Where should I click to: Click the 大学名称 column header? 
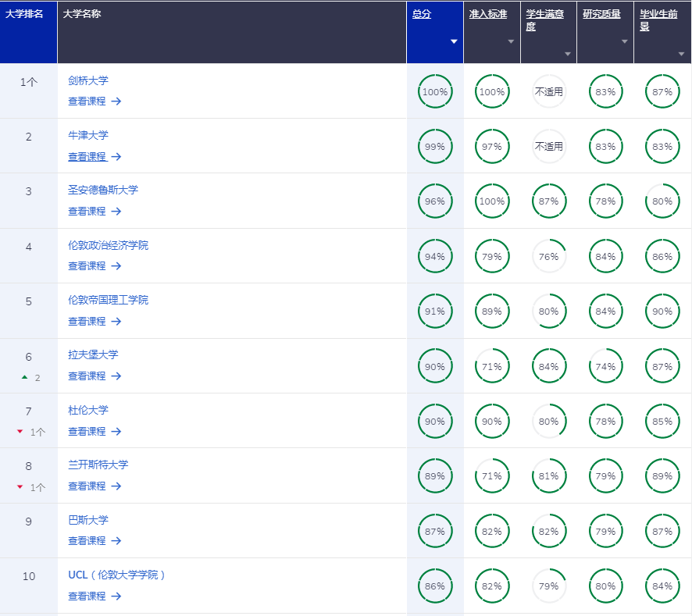[232, 32]
